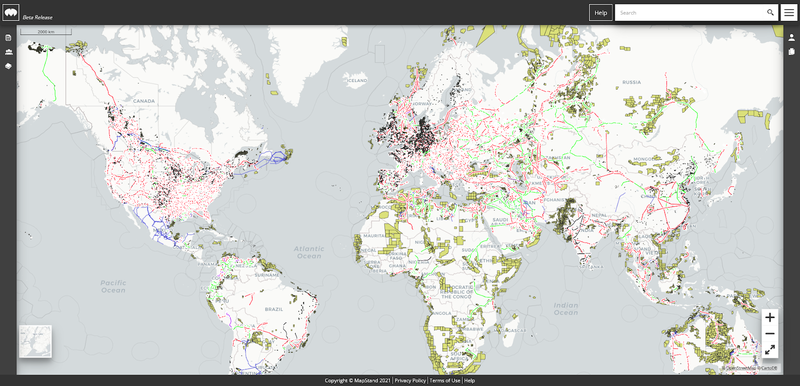Open the map layers icon in left sidebar
The width and height of the screenshot is (800, 386).
coord(8,66)
